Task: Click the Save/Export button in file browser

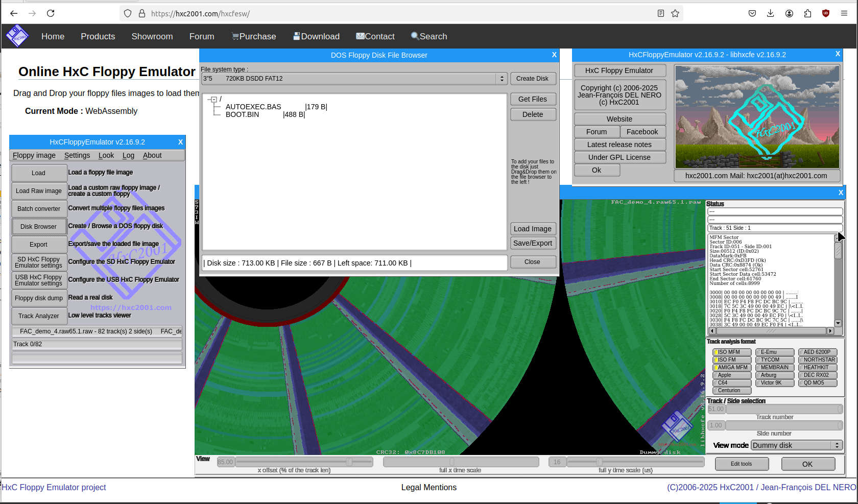Action: (x=533, y=243)
